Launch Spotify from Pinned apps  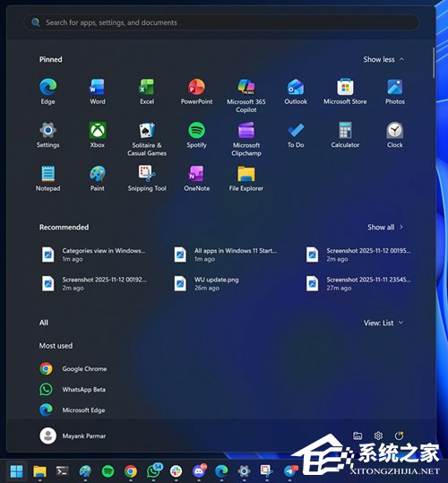coord(196,135)
